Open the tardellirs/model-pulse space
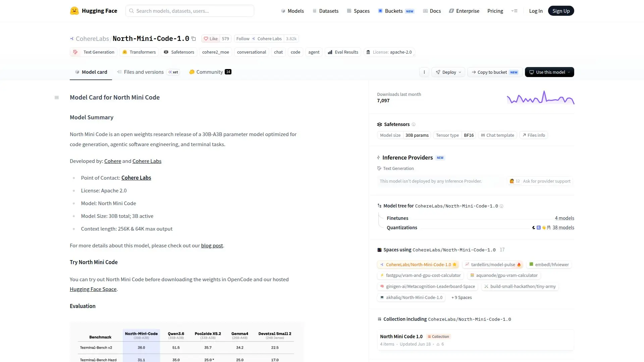Screen dimensions: 644x362 (x=493, y=264)
